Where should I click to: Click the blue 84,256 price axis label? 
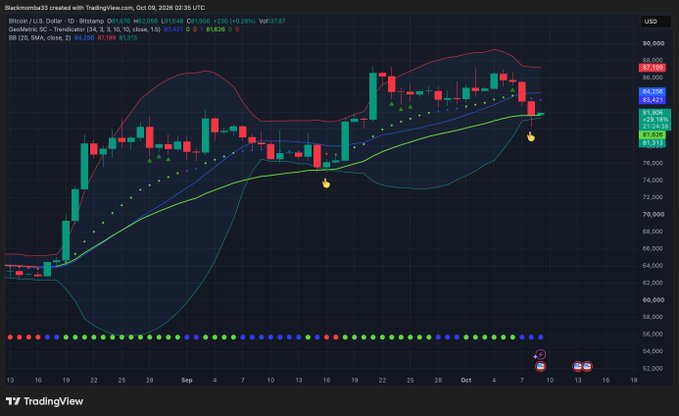tap(652, 92)
